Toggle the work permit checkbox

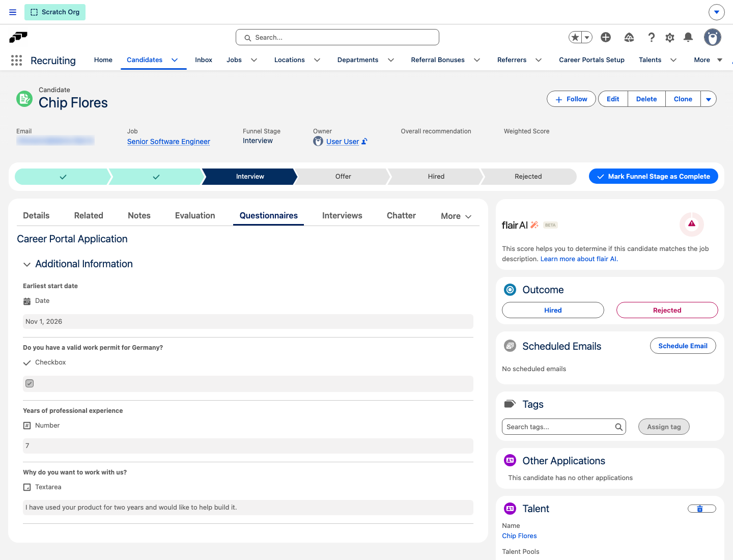30,383
